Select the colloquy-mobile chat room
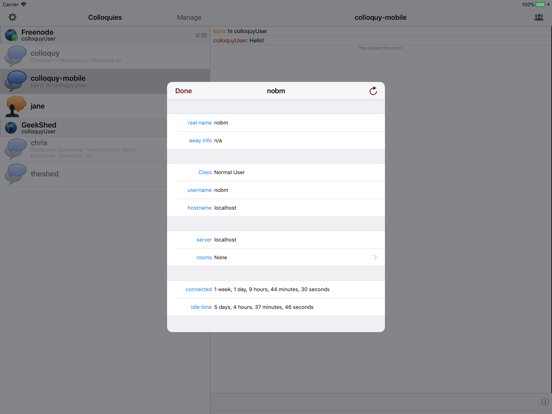Image resolution: width=552 pixels, height=414 pixels. [105, 81]
